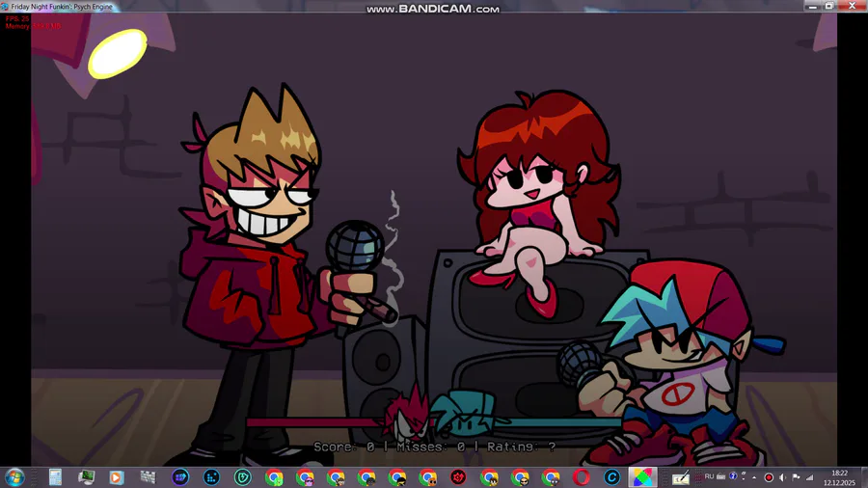Click the on-screen keyboard tray icon

click(720, 476)
